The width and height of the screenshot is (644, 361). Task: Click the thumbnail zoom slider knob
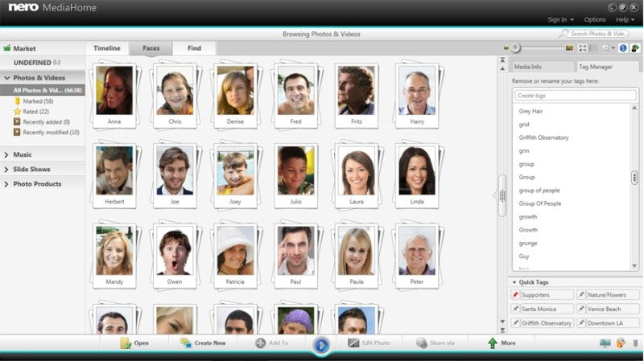pyautogui.click(x=515, y=48)
